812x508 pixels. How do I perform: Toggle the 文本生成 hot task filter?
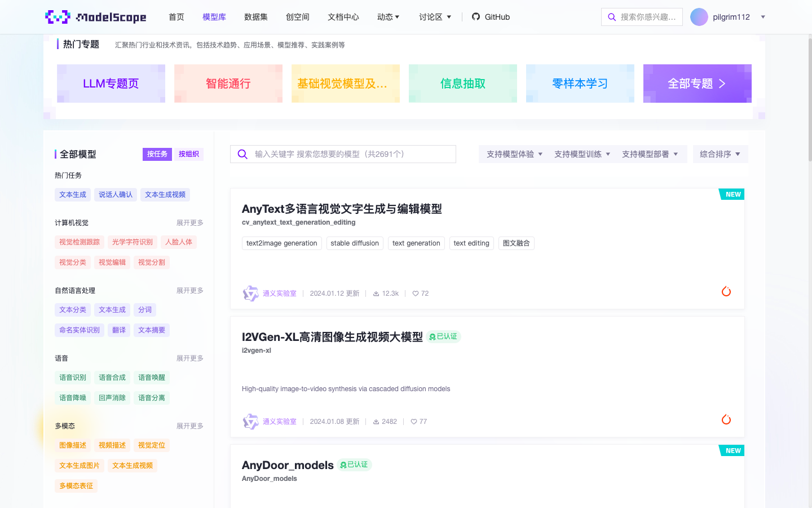(x=72, y=194)
